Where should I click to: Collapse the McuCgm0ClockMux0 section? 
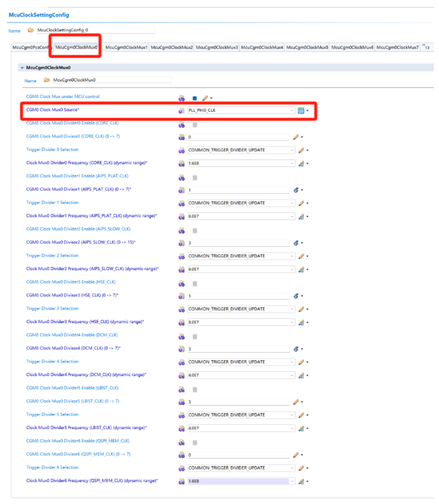(22, 67)
